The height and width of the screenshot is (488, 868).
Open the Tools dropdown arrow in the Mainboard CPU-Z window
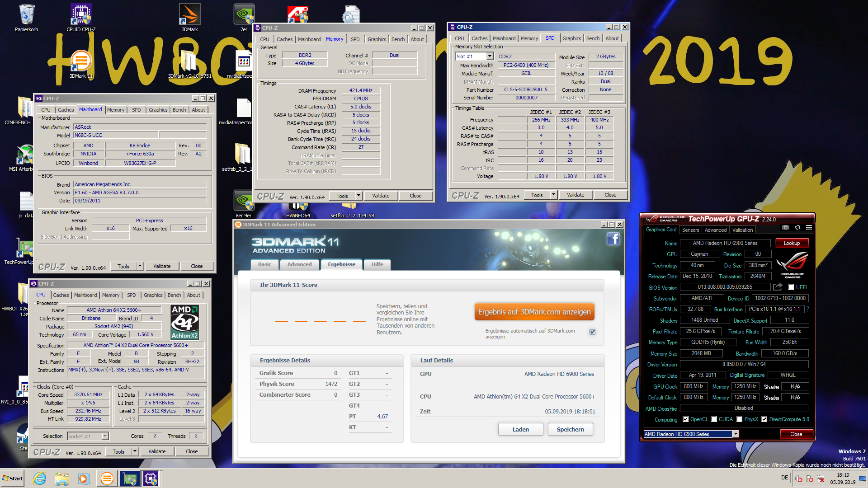140,266
